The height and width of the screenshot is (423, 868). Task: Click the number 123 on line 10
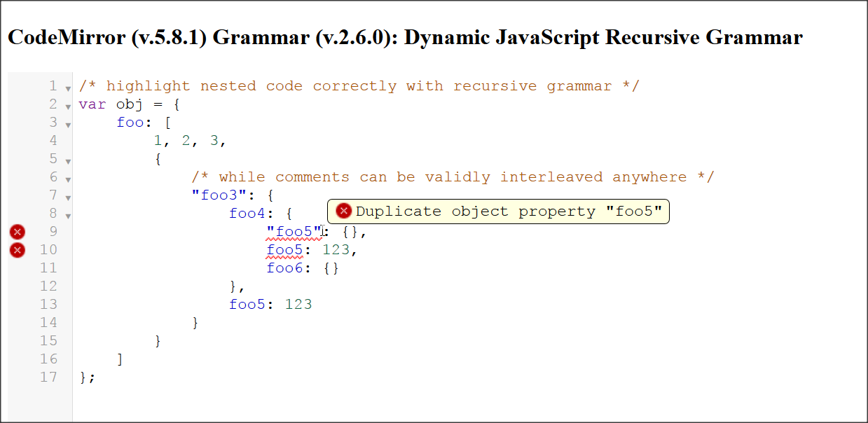tap(336, 250)
